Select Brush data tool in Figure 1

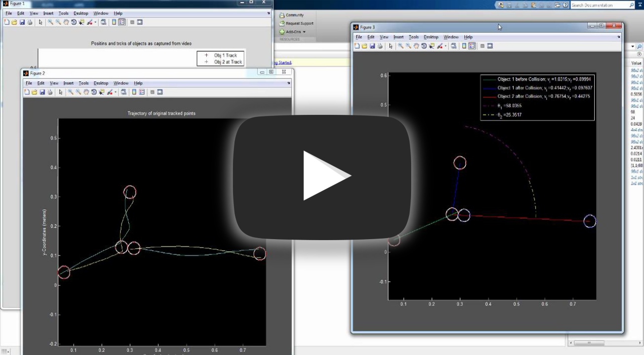(89, 22)
